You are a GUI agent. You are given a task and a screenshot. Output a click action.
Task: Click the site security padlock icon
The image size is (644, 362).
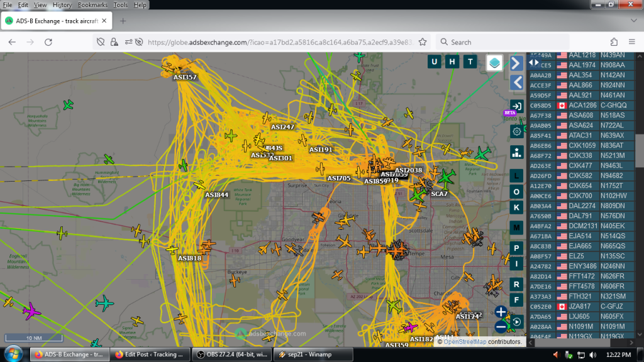(114, 42)
